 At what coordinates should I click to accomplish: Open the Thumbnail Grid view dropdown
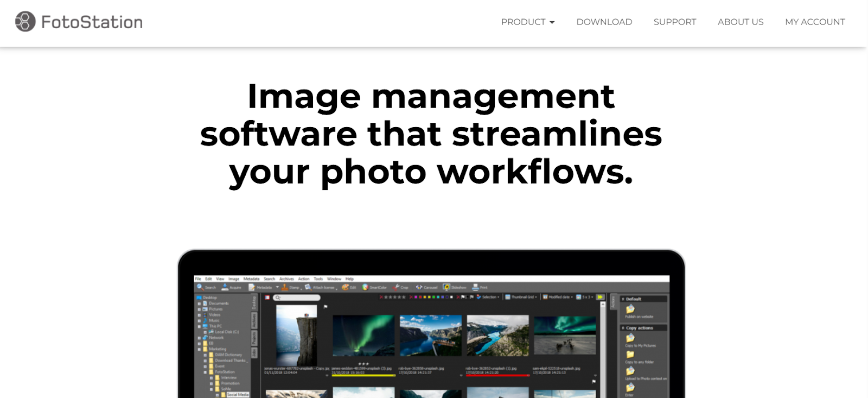click(x=521, y=297)
